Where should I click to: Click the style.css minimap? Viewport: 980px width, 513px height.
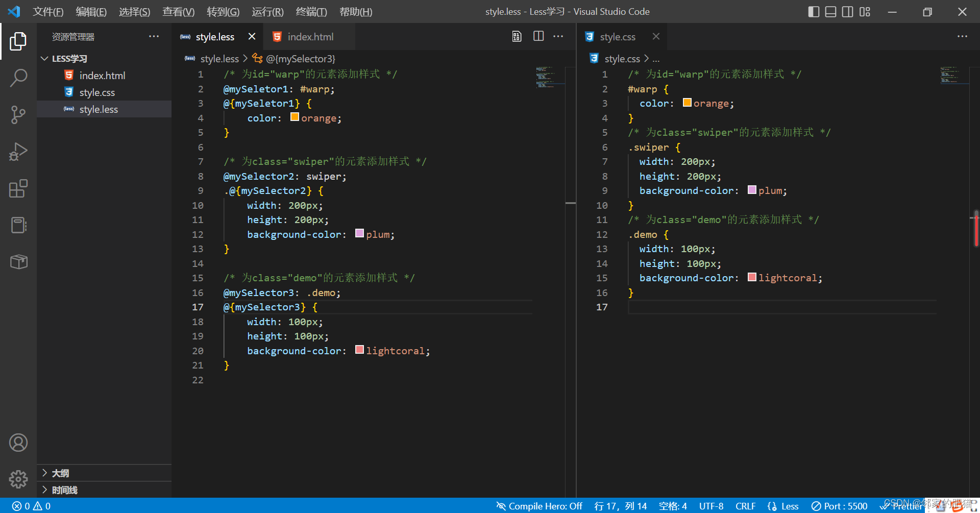click(x=953, y=75)
